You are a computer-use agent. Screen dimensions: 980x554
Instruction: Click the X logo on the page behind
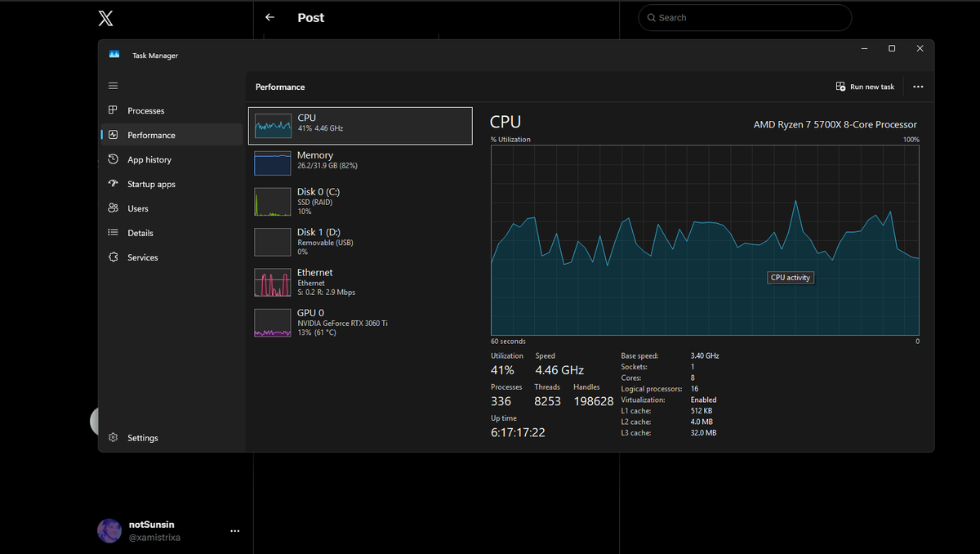pyautogui.click(x=106, y=18)
